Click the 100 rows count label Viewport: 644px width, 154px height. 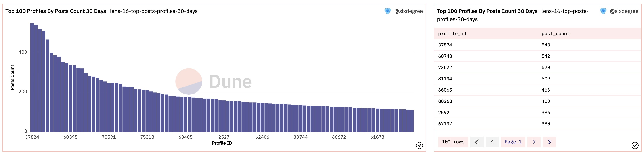tap(453, 142)
